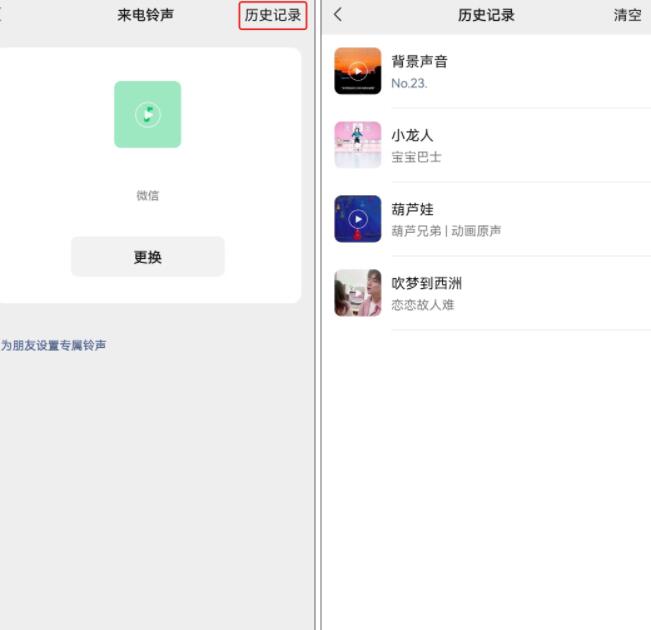Open the 为朋友设置专属铃声 link
The height and width of the screenshot is (630, 651).
point(54,345)
